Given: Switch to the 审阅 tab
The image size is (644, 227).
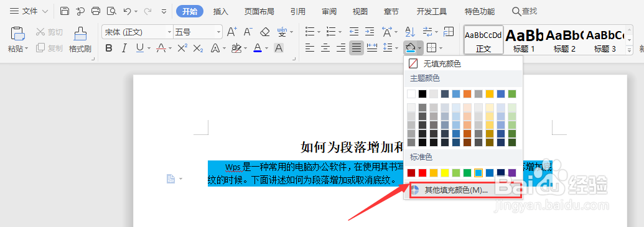Looking at the screenshot, I should point(329,11).
